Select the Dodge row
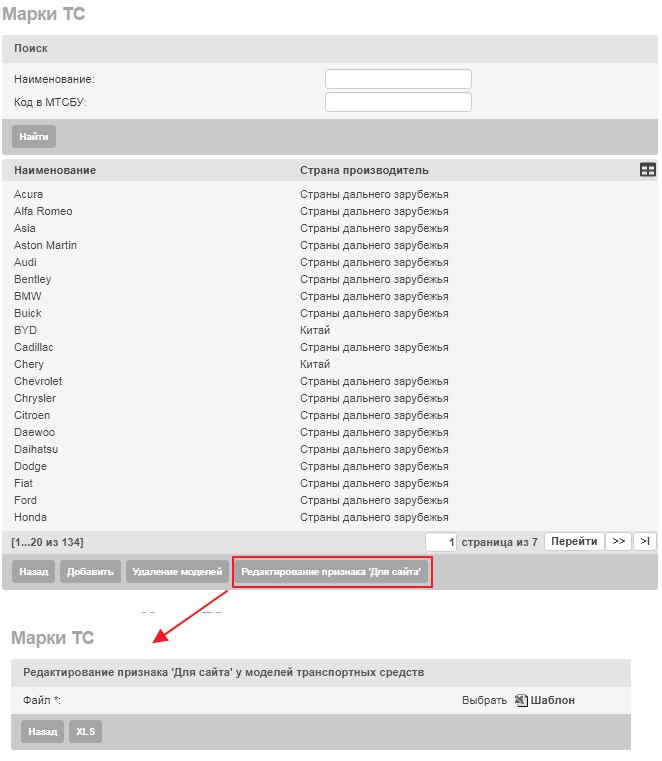The image size is (662, 761). pos(330,466)
